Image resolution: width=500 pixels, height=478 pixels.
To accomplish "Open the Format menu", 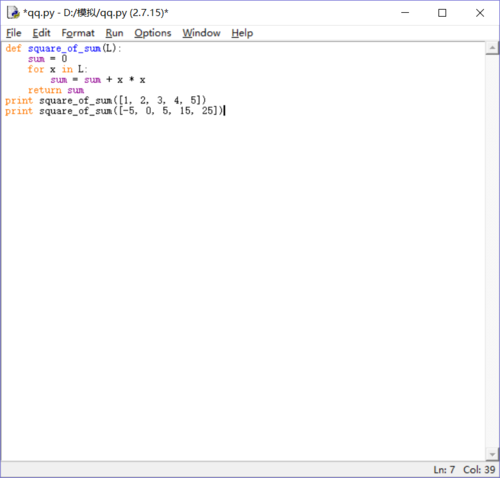I will 78,33.
